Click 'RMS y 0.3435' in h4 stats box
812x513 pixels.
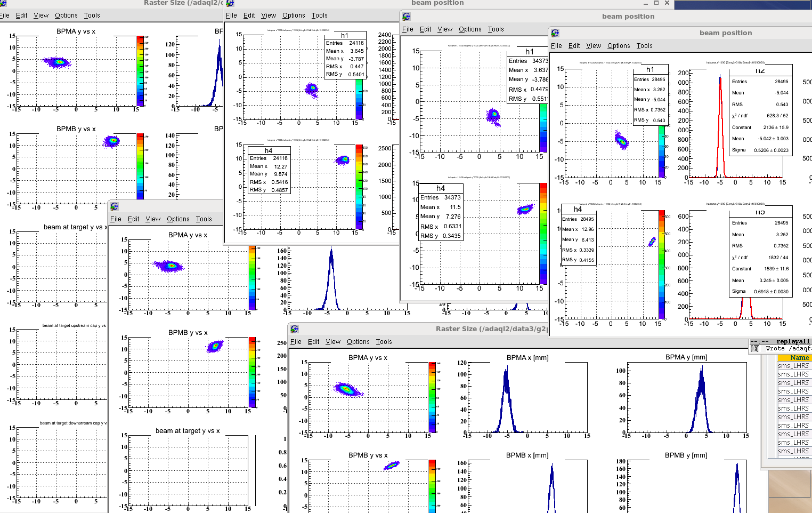tap(440, 236)
